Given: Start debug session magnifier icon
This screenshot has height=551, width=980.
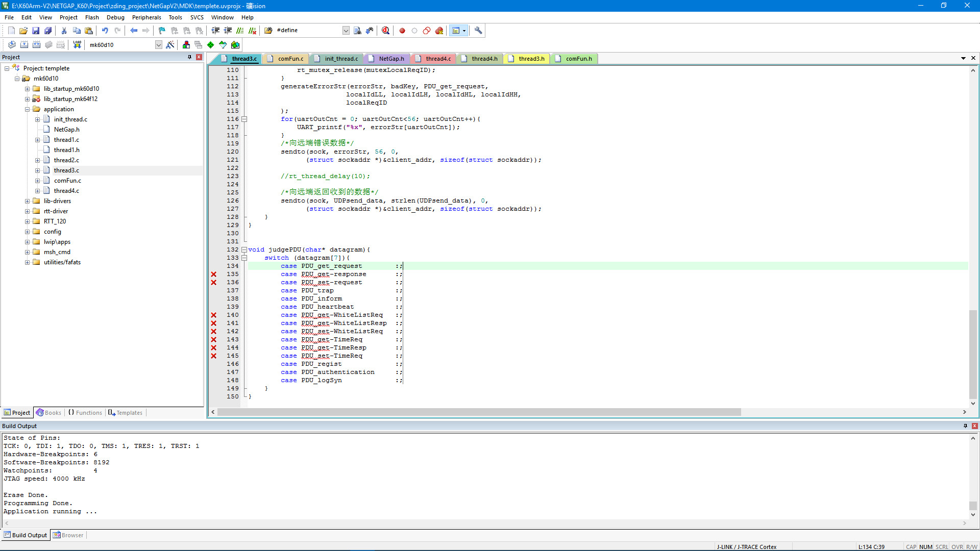Looking at the screenshot, I should pyautogui.click(x=385, y=31).
